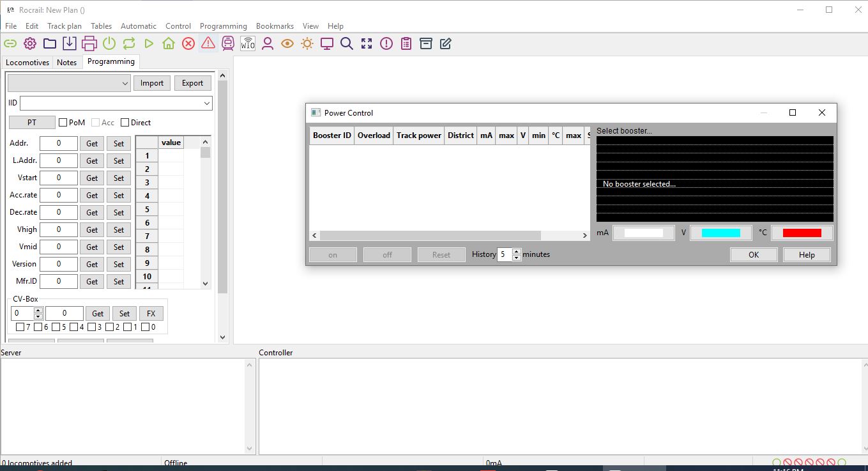
Task: Check bit 0 in CV-Box
Action: [145, 327]
